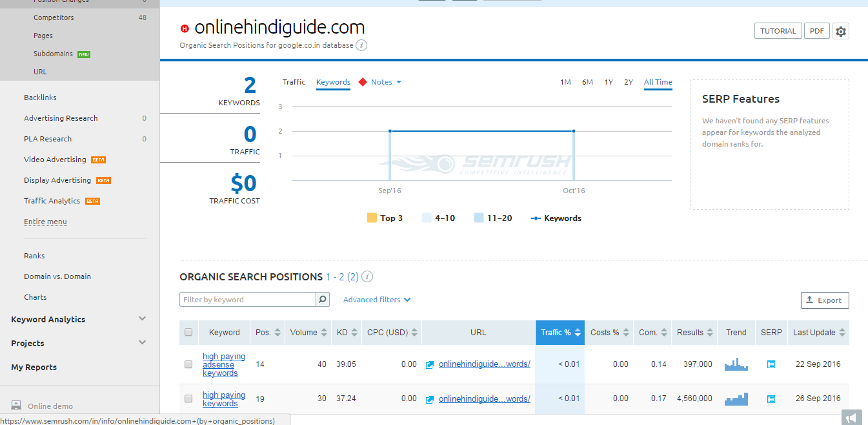Toggle select-all checkbox in table header

(188, 333)
